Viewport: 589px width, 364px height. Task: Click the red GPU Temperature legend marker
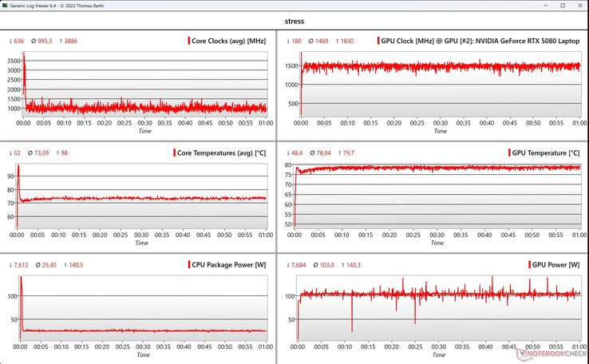point(509,152)
